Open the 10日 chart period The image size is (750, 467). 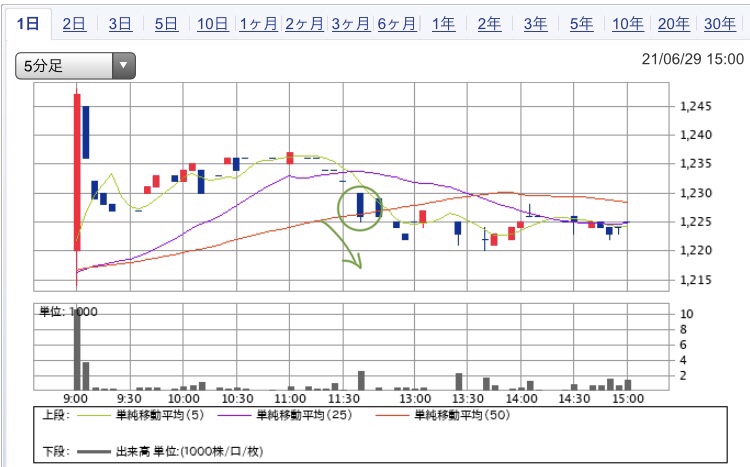tap(212, 23)
